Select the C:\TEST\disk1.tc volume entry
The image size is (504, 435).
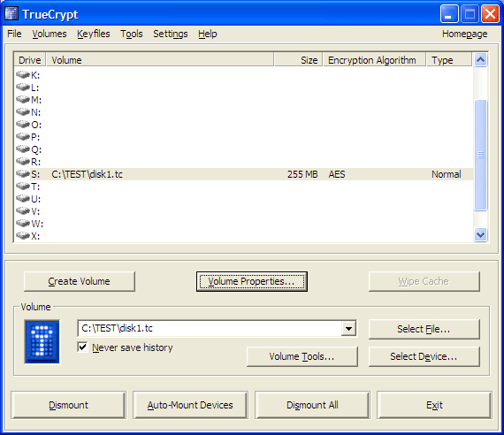pos(88,174)
